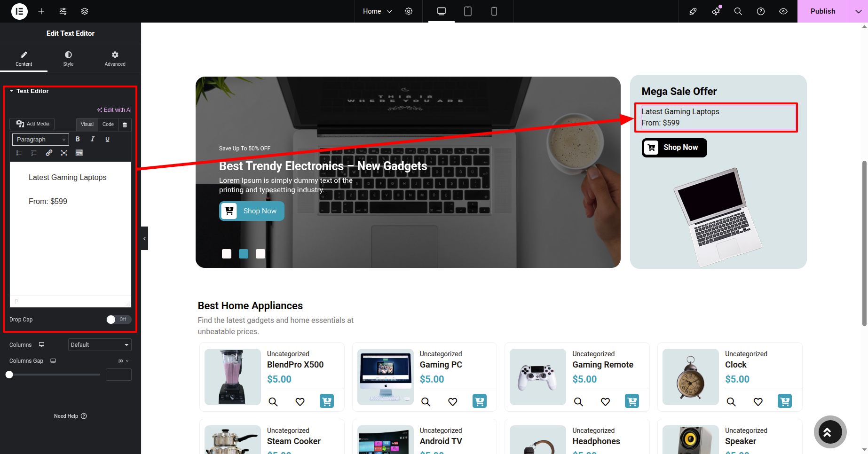Click the insert link icon
Image resolution: width=868 pixels, height=454 pixels.
(49, 153)
